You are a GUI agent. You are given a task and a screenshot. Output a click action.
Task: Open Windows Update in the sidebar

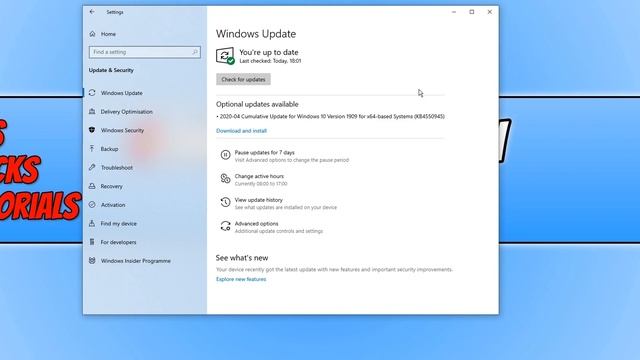click(122, 93)
